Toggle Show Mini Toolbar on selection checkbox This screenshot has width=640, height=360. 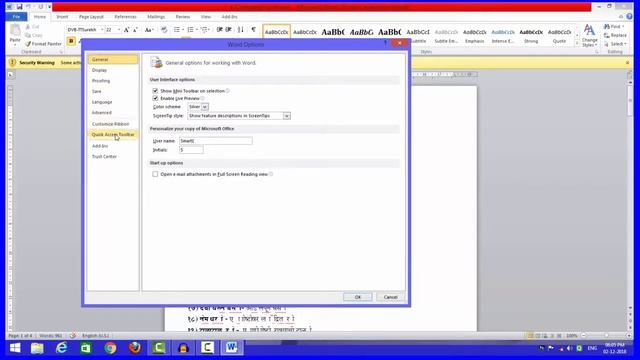click(155, 91)
